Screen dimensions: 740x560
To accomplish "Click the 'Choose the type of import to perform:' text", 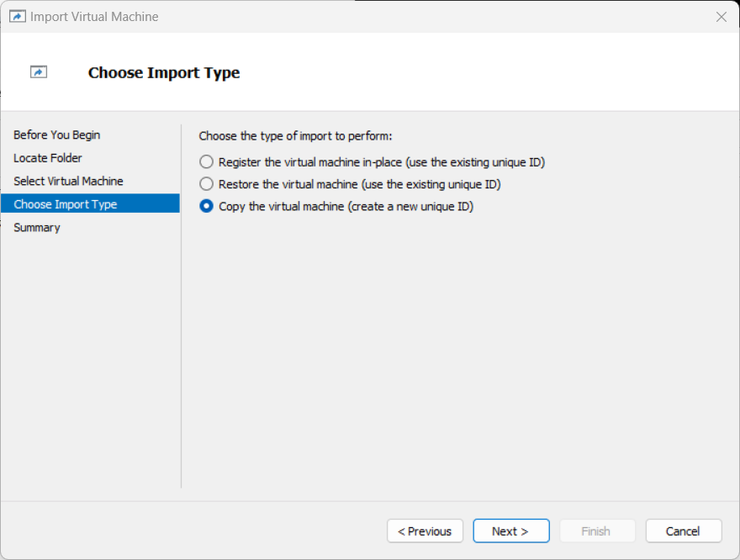I will click(x=295, y=136).
